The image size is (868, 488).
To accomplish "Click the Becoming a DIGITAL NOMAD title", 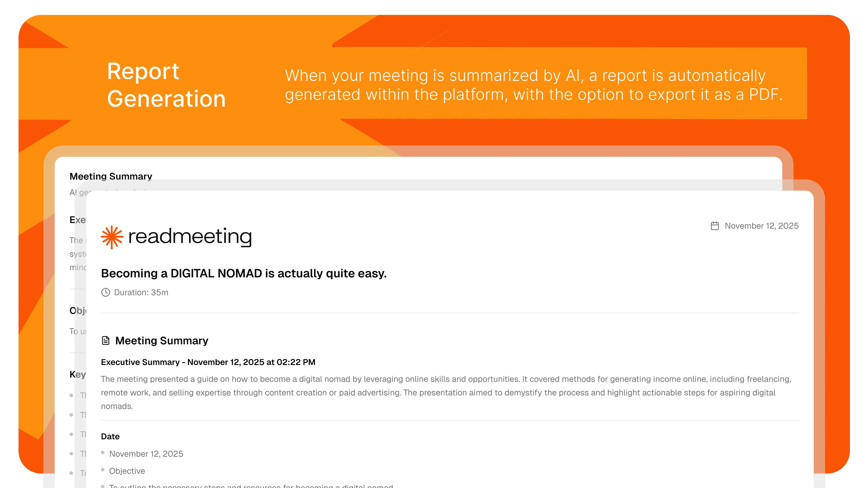I will point(244,273).
